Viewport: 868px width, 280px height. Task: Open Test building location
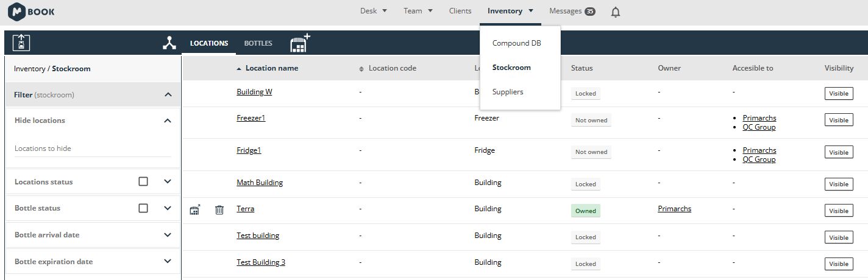click(258, 236)
